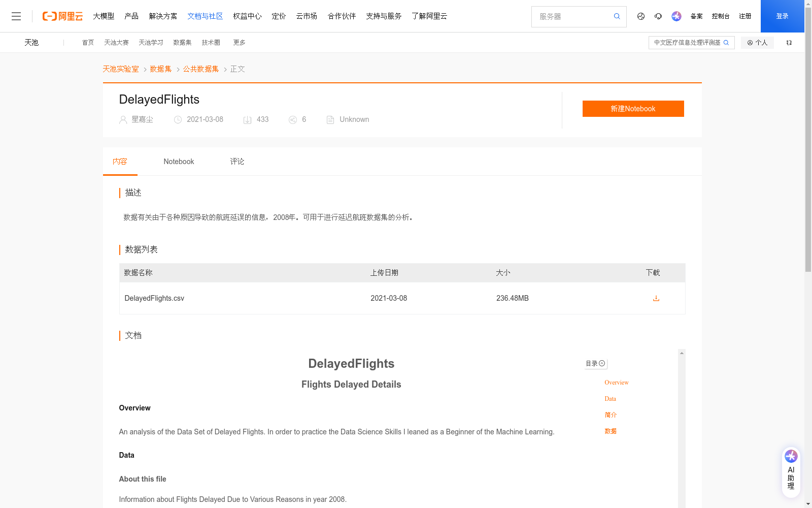812x508 pixels.
Task: Collapse the 目录 table of contents
Action: point(595,364)
